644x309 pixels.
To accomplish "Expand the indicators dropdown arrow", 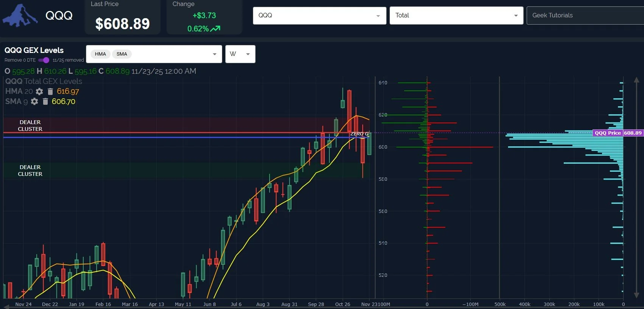I will coord(215,54).
